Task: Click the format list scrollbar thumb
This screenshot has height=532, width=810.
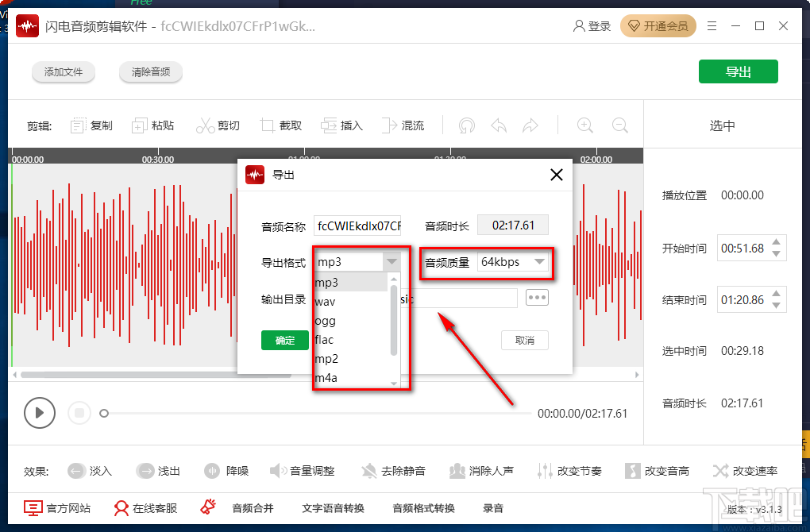Action: [394, 320]
